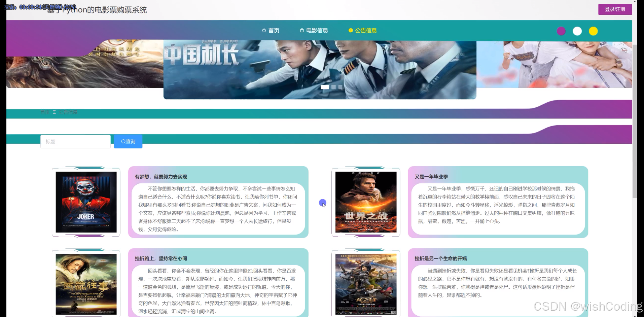The image size is (644, 317).
Task: Open announcement 又是一年毕业季
Action: click(x=431, y=177)
